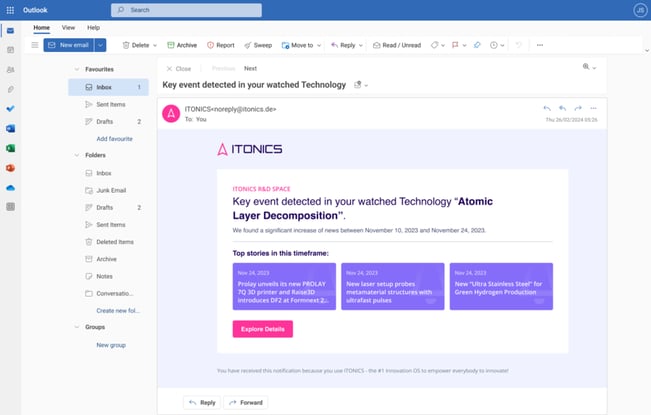This screenshot has width=651, height=415.
Task: Click the translate icon beside the subject
Action: [357, 85]
